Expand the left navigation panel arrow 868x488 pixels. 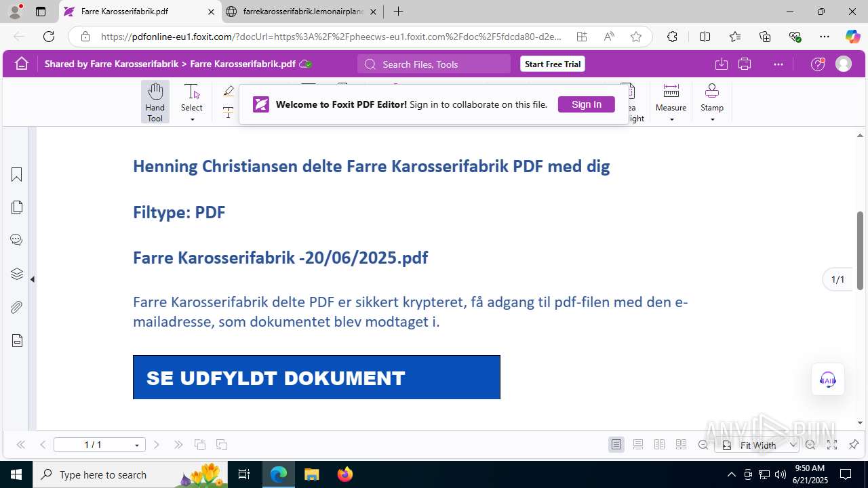pyautogui.click(x=32, y=279)
